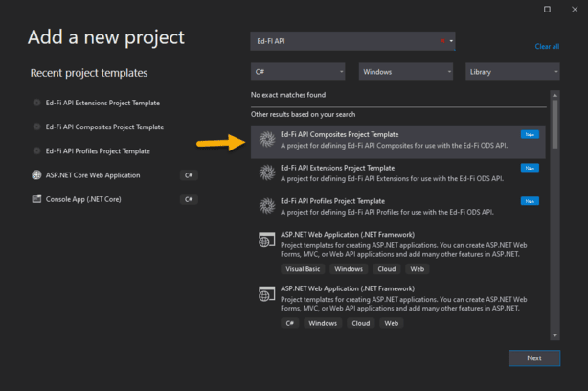Screen dimensions: 588x391
Task: Click the results list scrollbar thumb
Action: [x=555, y=125]
